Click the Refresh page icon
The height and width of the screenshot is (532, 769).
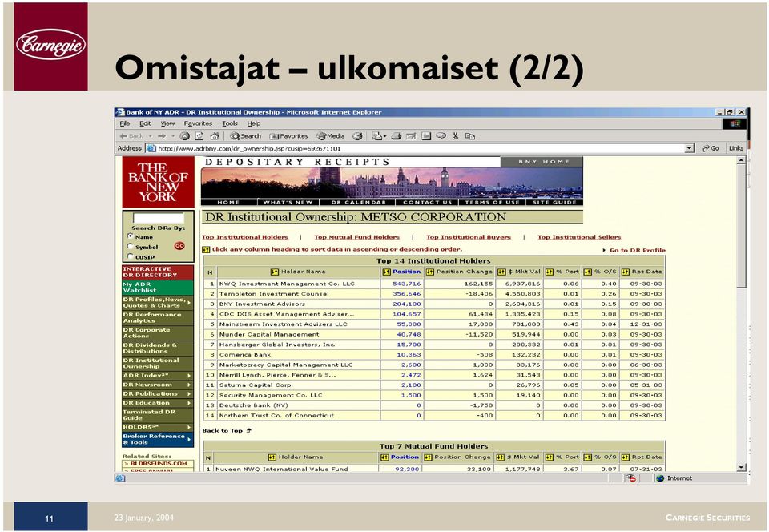coord(199,136)
